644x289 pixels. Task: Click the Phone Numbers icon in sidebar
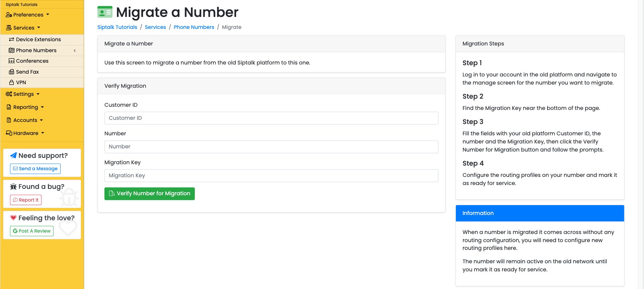pyautogui.click(x=12, y=50)
